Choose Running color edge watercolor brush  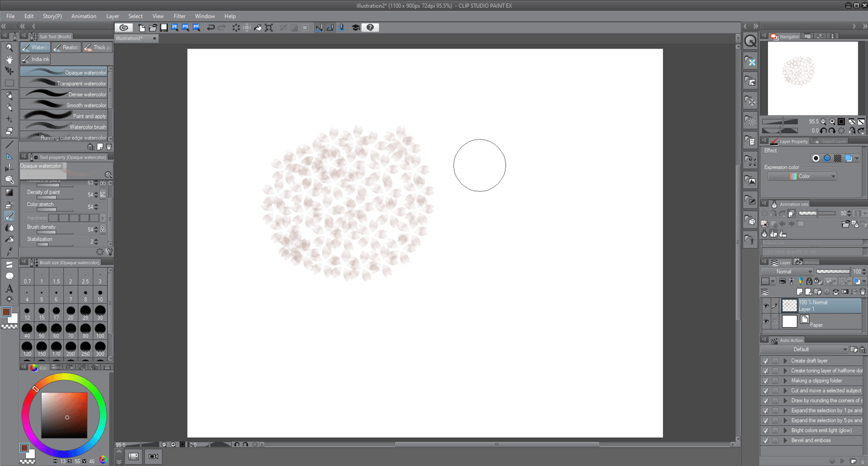click(64, 137)
